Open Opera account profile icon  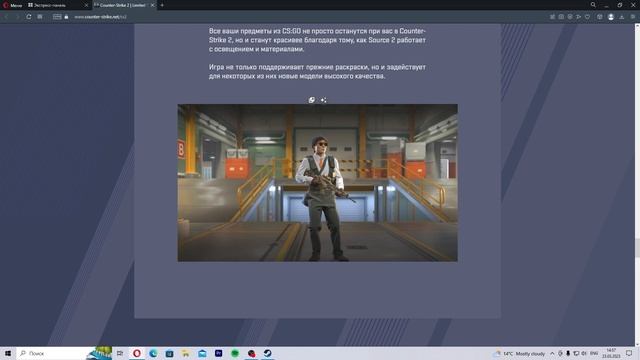point(611,17)
